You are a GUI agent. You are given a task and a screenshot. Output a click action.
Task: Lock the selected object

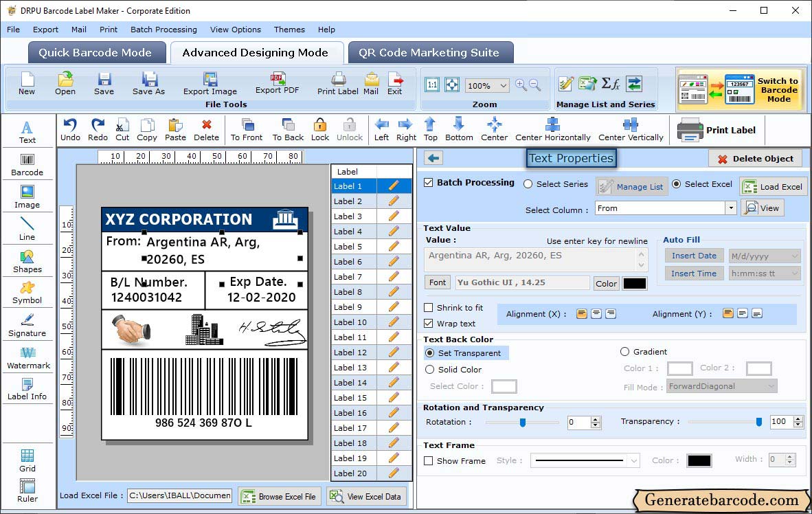point(320,130)
